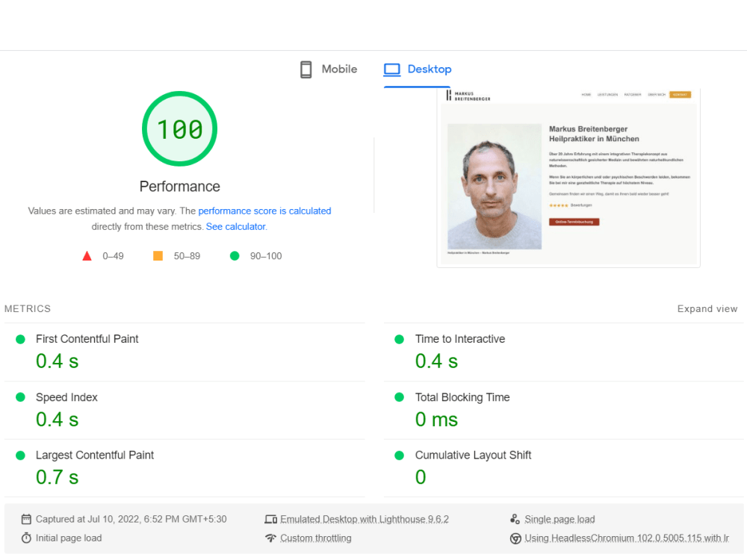Click green dot beside Time to Interactive

pos(399,340)
